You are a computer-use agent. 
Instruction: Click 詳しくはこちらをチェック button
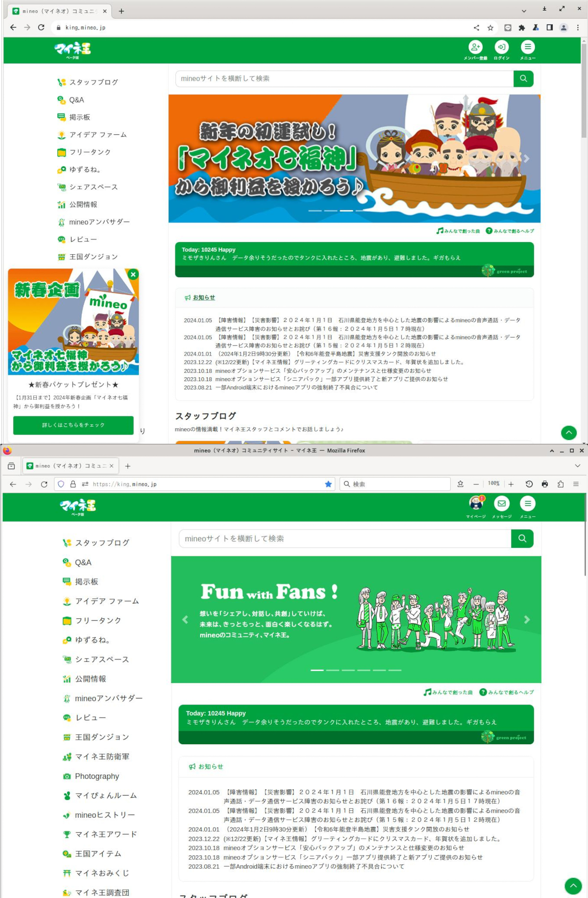73,425
